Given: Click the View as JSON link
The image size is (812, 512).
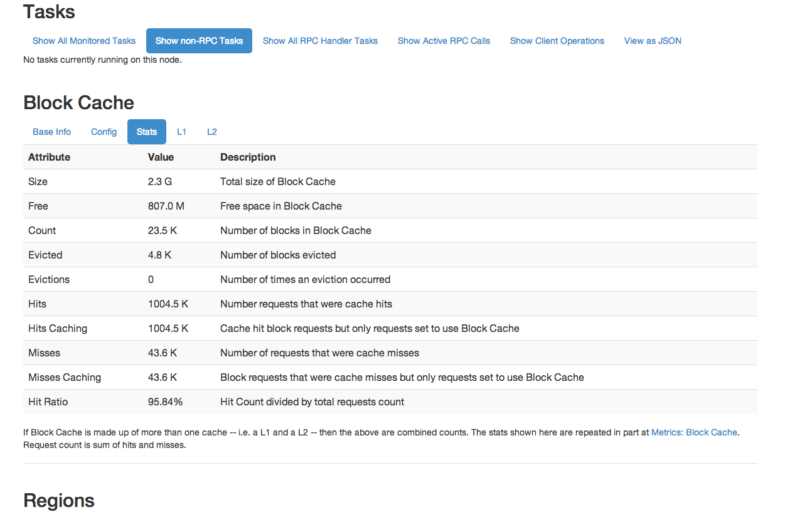Looking at the screenshot, I should (x=653, y=41).
